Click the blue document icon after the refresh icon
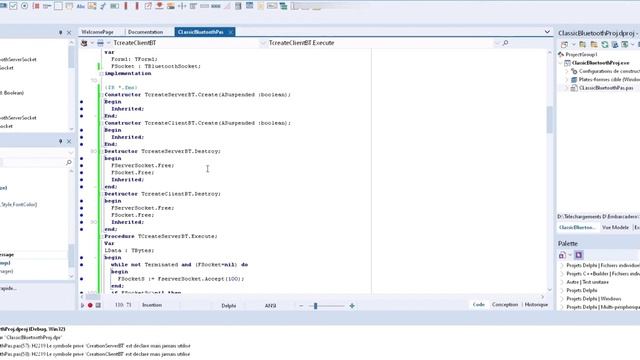This screenshot has height=360, width=640. [x=615, y=44]
